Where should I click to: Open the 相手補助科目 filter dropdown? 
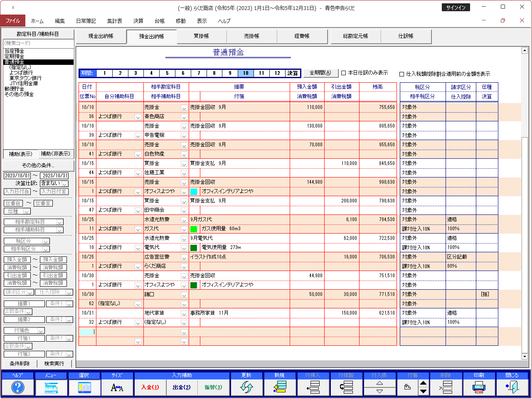click(x=59, y=230)
